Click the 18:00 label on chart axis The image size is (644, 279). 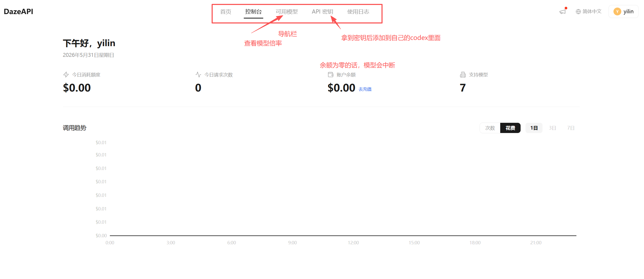point(475,243)
